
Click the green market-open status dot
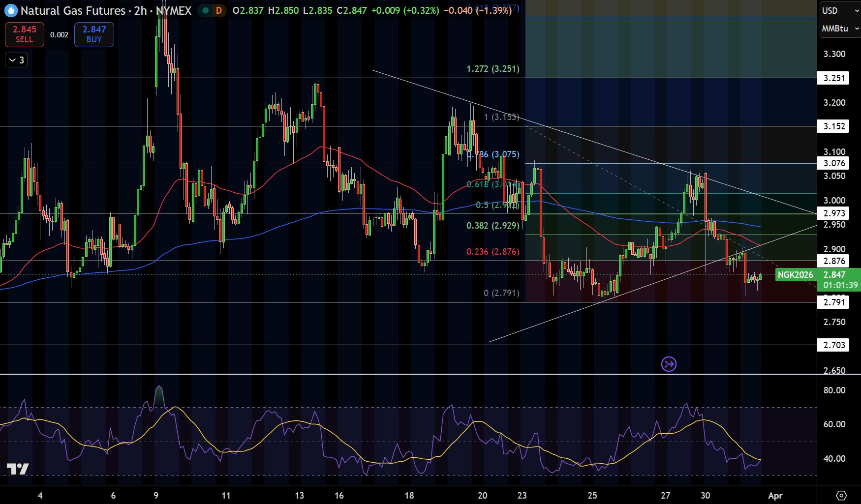click(x=206, y=10)
